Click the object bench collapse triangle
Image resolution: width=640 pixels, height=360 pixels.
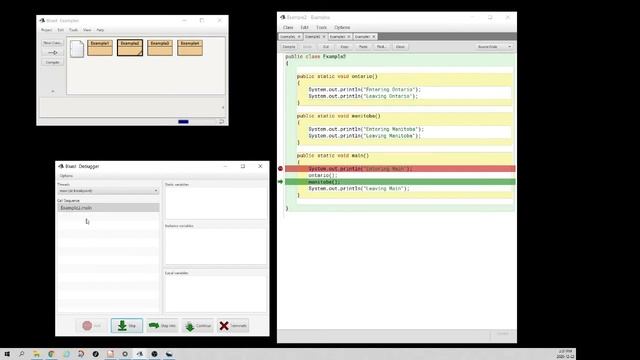click(223, 108)
